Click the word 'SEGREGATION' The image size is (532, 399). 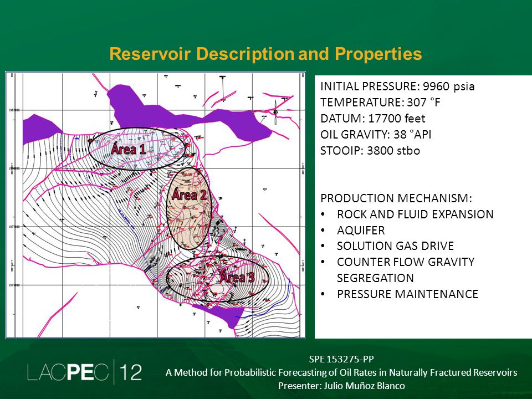pos(375,278)
